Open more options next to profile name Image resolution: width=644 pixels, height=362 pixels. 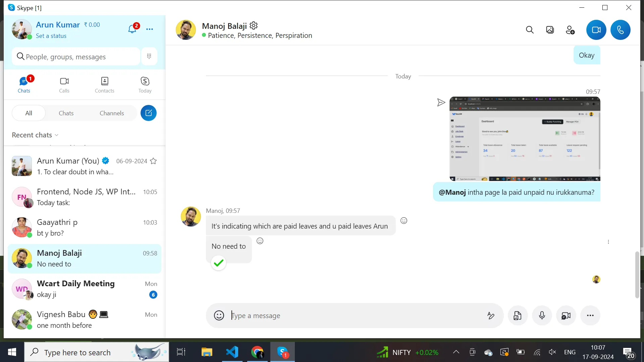[x=150, y=29]
